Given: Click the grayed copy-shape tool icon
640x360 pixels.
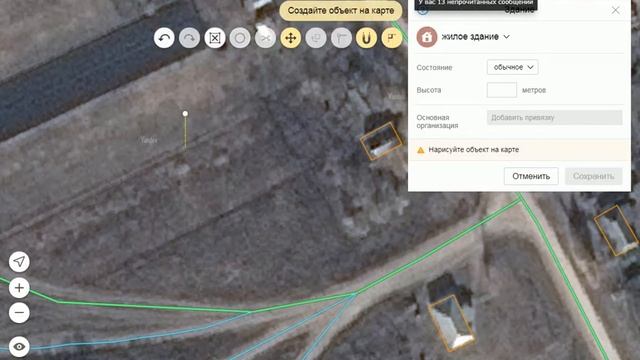Looking at the screenshot, I should [316, 38].
